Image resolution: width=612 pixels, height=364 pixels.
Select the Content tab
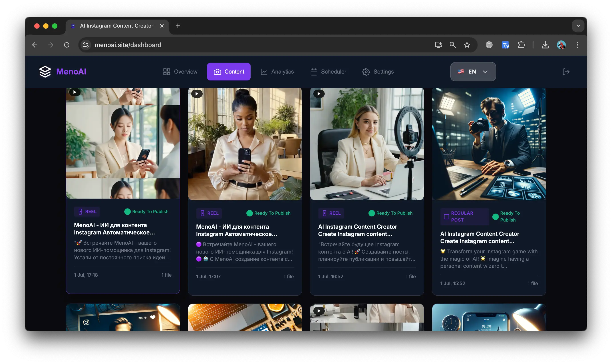229,72
